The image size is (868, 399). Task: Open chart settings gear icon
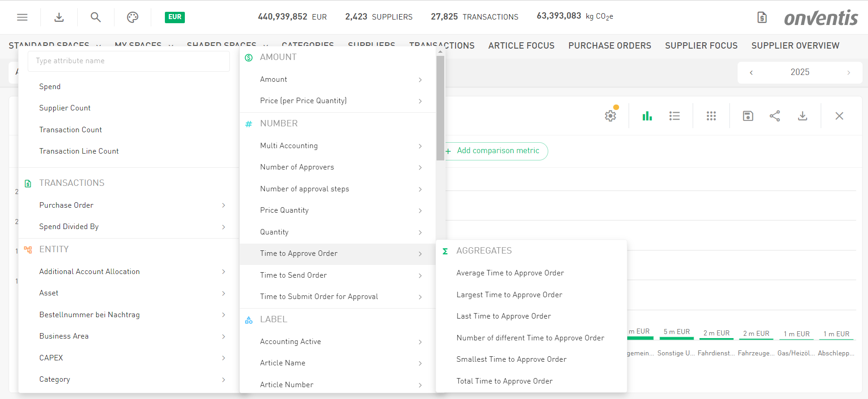610,116
